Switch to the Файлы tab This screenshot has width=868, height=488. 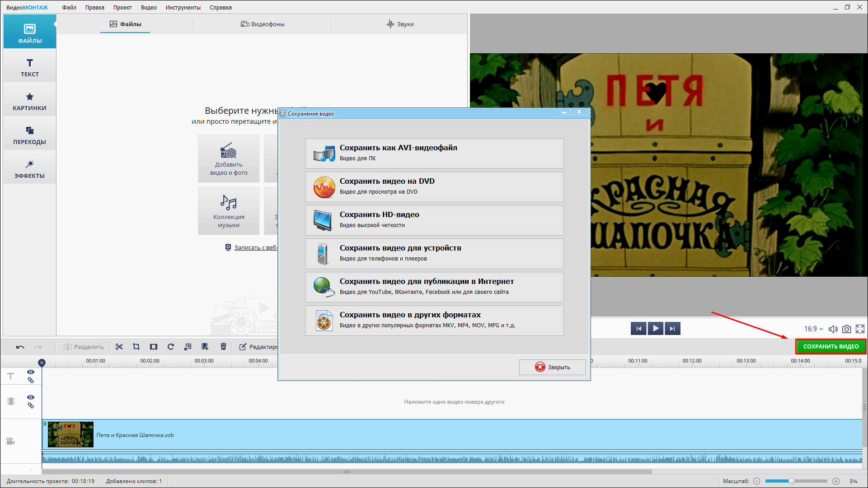(125, 24)
